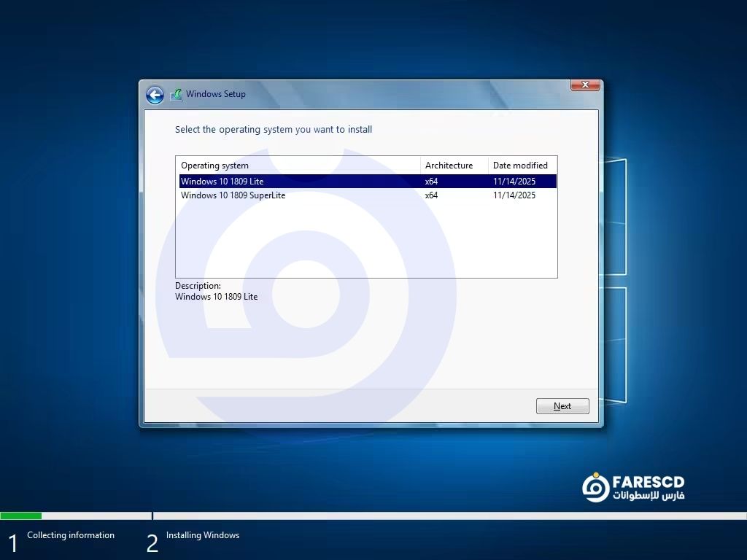The image size is (747, 560).
Task: Click the Operating system column header
Action: click(214, 166)
